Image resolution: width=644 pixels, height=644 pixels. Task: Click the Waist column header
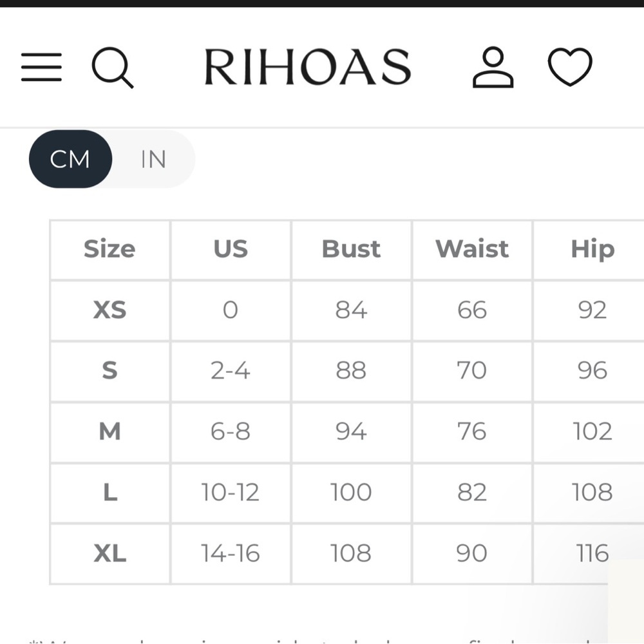coord(472,249)
